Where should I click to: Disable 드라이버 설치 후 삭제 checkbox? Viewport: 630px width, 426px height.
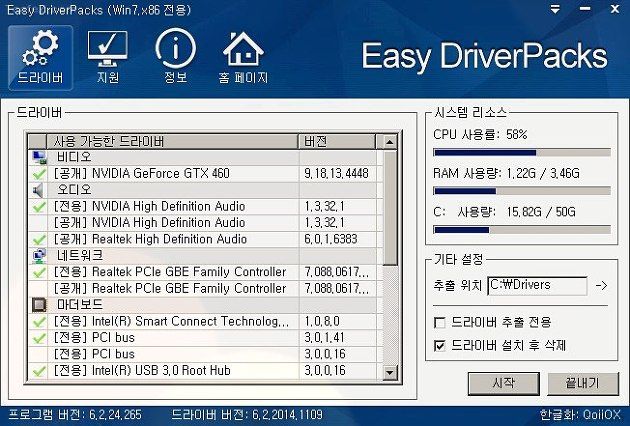coord(440,346)
